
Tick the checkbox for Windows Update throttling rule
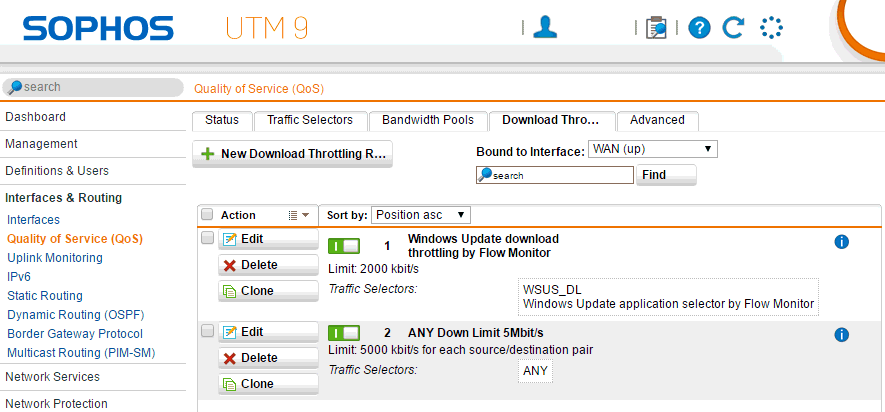tap(207, 238)
